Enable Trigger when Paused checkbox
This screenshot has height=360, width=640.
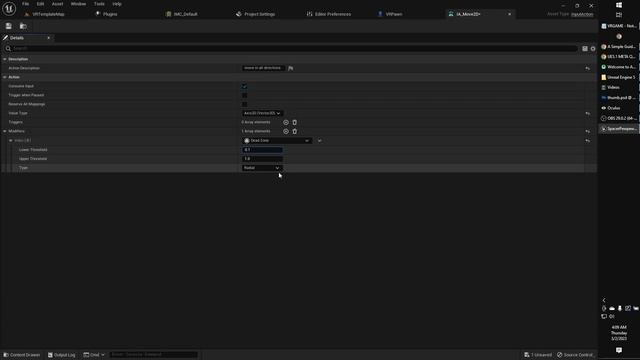(244, 95)
